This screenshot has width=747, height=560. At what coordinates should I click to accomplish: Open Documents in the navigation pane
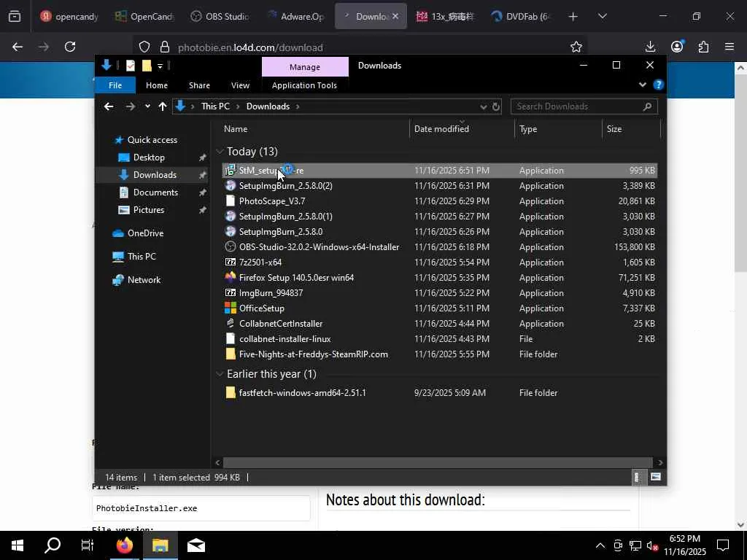click(155, 192)
